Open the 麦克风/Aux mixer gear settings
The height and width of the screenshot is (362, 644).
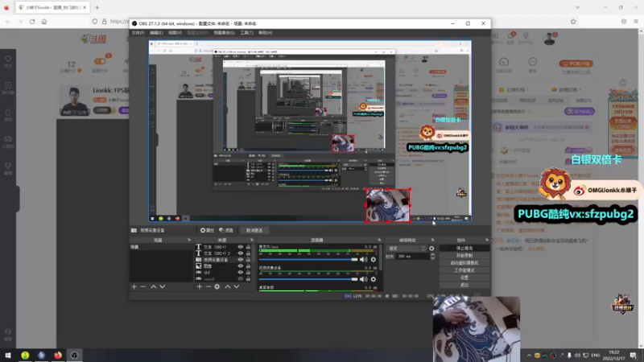(x=374, y=259)
